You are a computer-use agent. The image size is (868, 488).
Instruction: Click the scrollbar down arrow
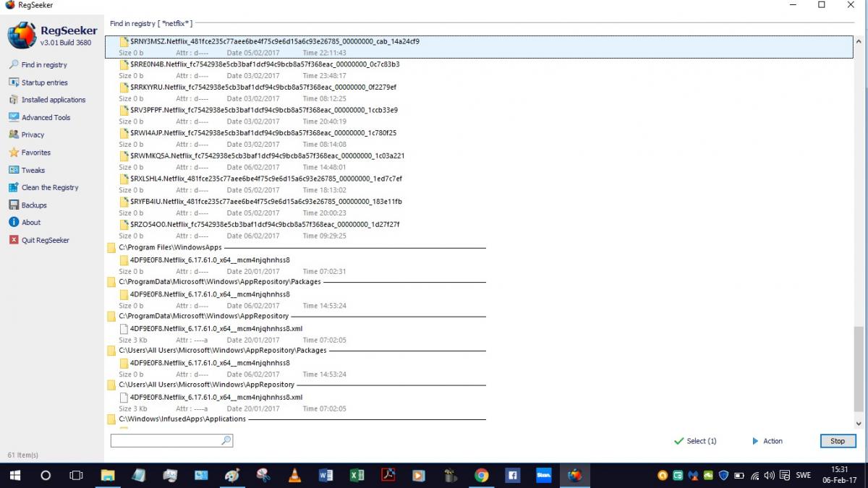pyautogui.click(x=859, y=424)
